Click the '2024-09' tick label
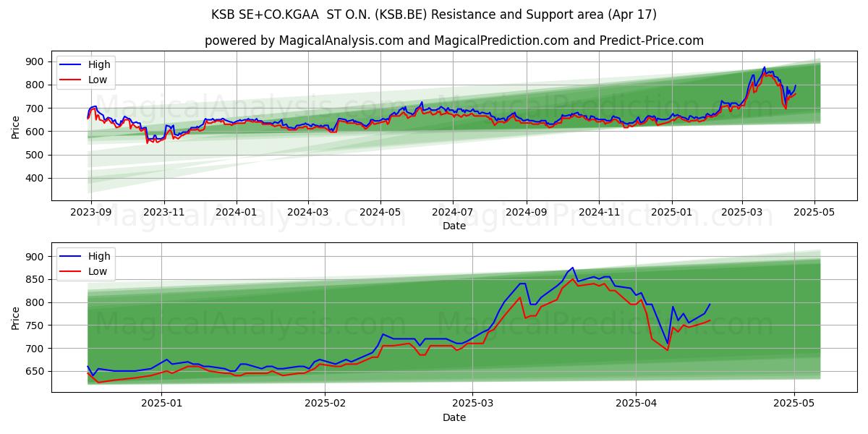The image size is (868, 434). (x=527, y=213)
